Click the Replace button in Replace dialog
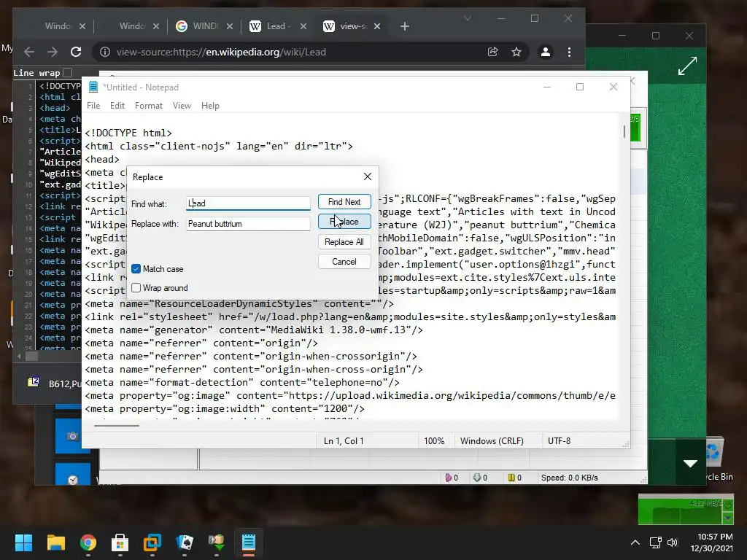This screenshot has width=747, height=560. pos(344,222)
